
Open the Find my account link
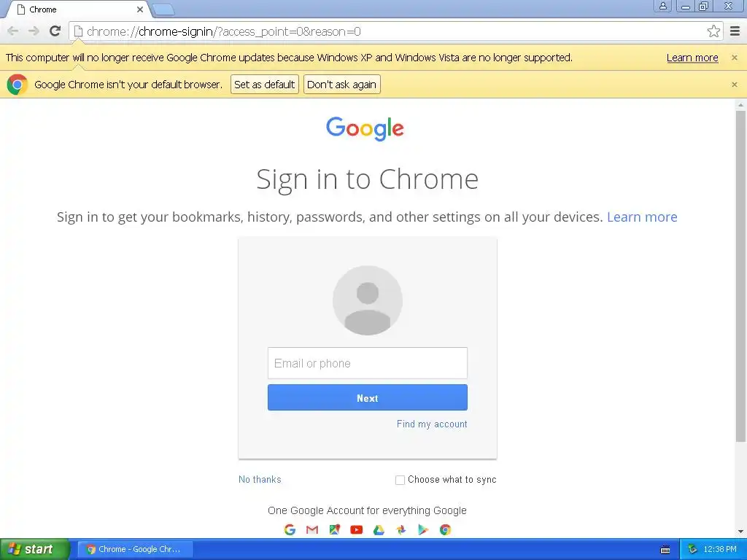tap(432, 424)
